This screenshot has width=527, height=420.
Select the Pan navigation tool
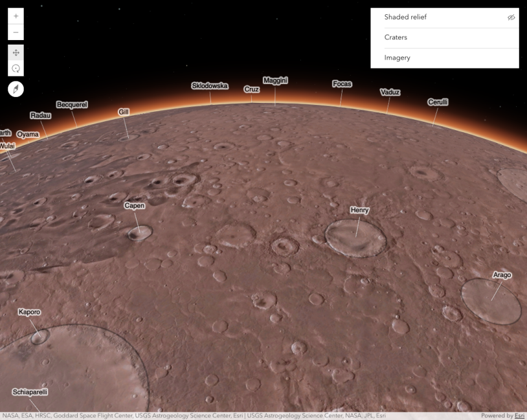(x=16, y=52)
